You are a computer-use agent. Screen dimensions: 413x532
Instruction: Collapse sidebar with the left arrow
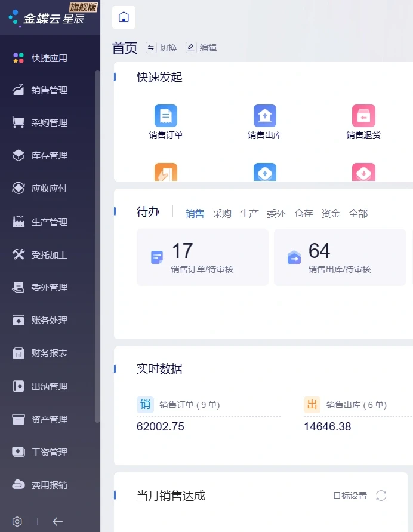(58, 521)
